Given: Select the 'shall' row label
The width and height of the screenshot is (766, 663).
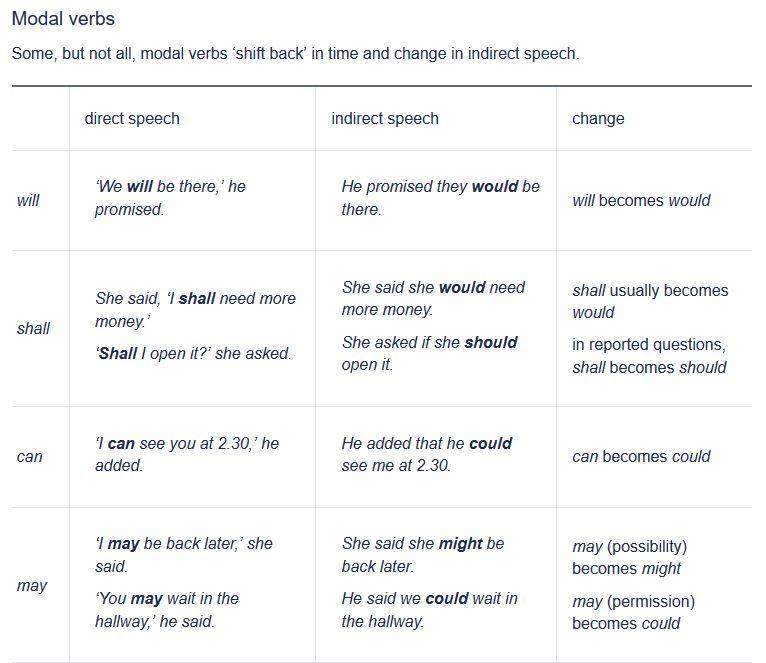Looking at the screenshot, I should (x=33, y=328).
